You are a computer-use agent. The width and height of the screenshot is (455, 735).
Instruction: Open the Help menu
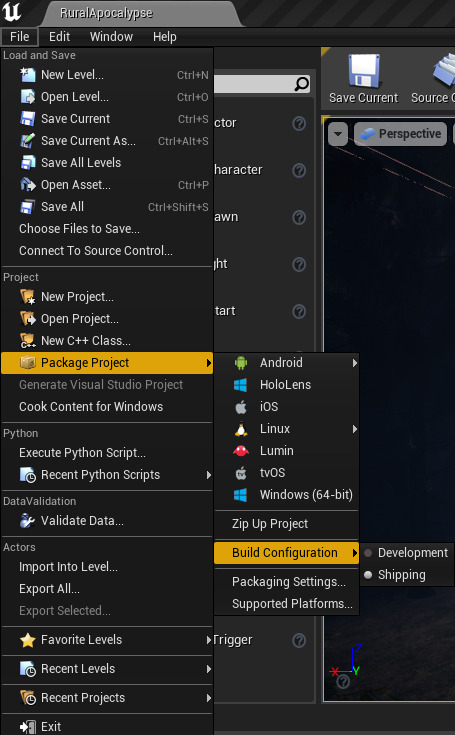164,37
